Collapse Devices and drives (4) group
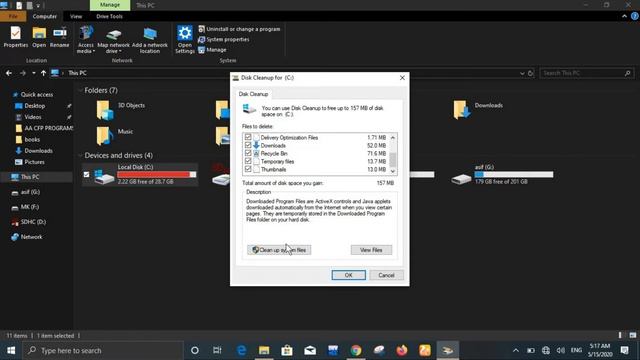Viewport: 640px width, 360px height. tap(80, 156)
